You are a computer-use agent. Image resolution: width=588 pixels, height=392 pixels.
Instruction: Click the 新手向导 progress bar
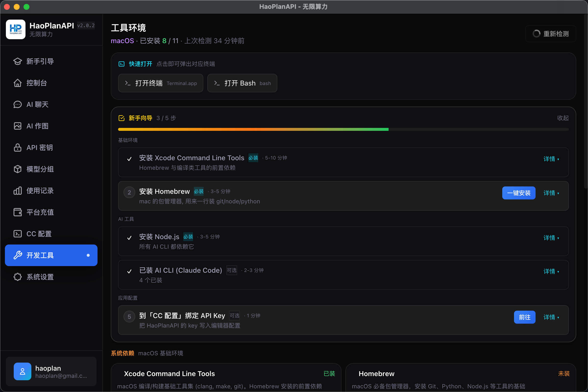(343, 130)
